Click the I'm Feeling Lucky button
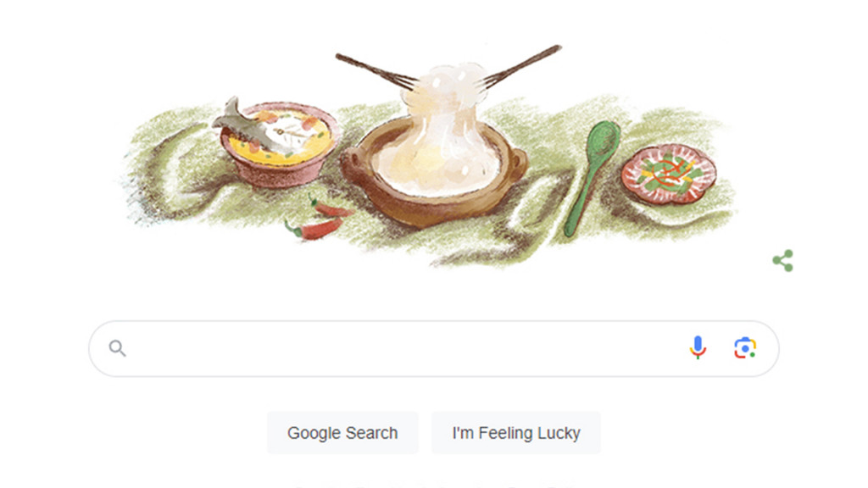The image size is (868, 488). pyautogui.click(x=516, y=433)
